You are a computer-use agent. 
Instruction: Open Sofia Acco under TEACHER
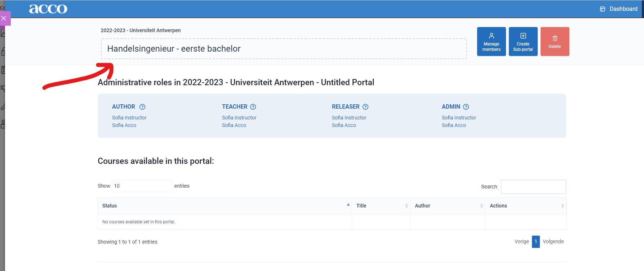[234, 125]
